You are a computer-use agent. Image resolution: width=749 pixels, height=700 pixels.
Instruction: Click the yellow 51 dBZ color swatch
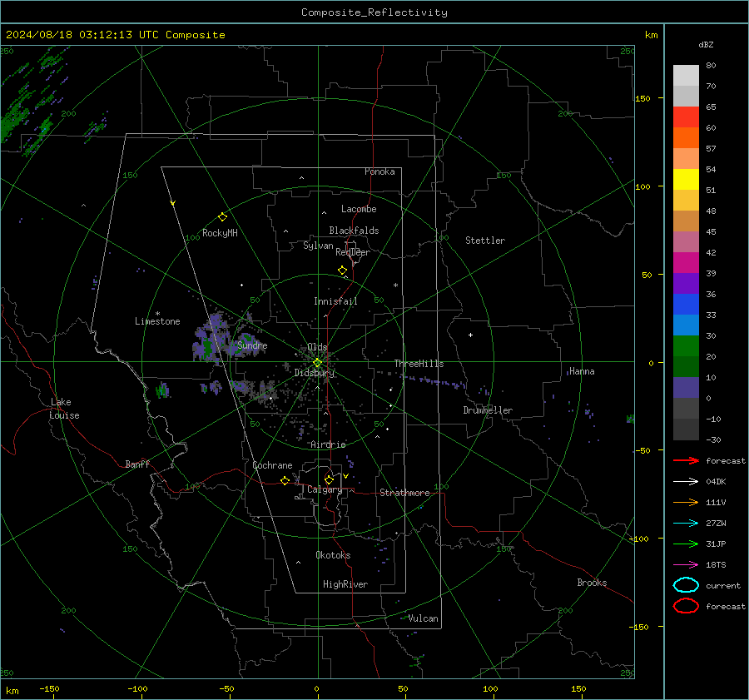pyautogui.click(x=686, y=179)
